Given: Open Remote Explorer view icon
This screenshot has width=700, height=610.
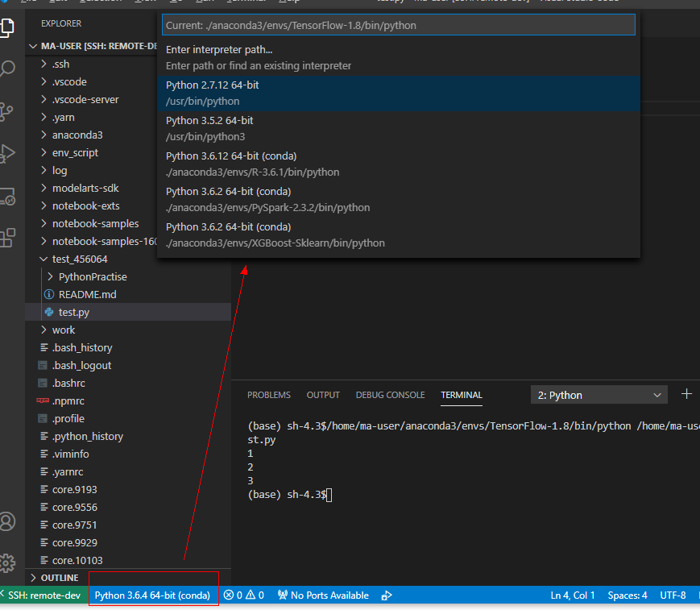Looking at the screenshot, I should point(7,197).
